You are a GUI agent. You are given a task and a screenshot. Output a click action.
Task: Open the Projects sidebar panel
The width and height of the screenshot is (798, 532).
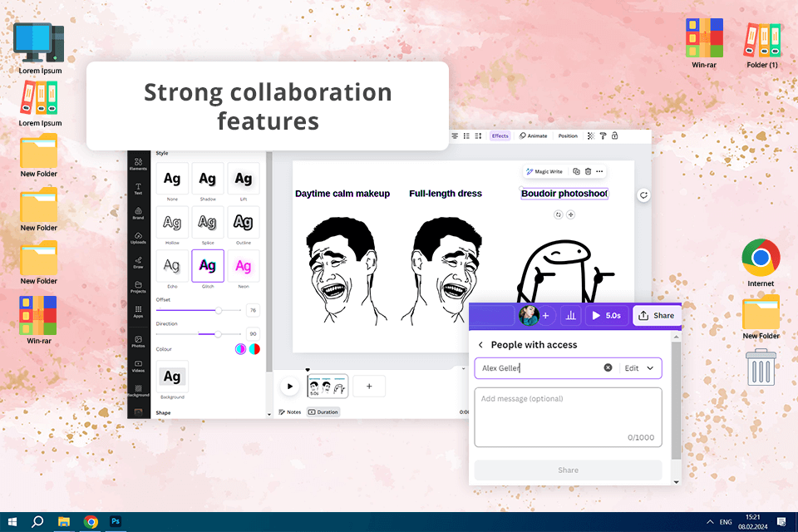pyautogui.click(x=138, y=287)
